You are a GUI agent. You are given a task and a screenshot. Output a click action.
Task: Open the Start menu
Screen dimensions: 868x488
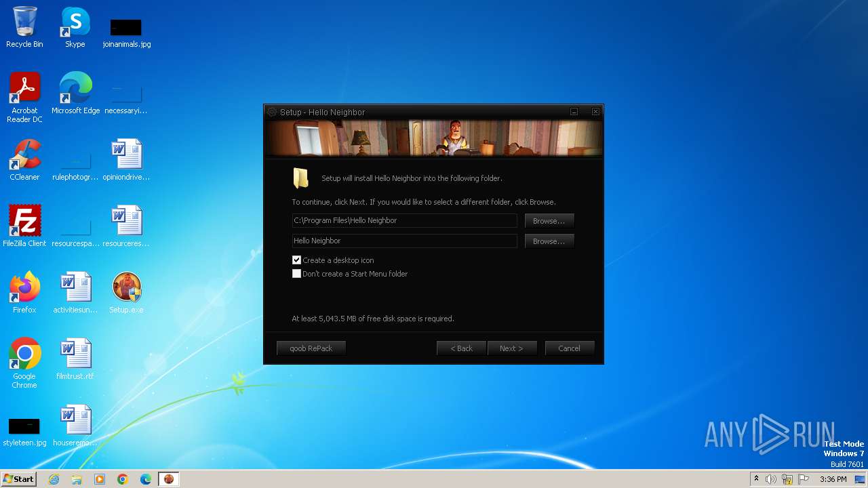[x=18, y=479]
